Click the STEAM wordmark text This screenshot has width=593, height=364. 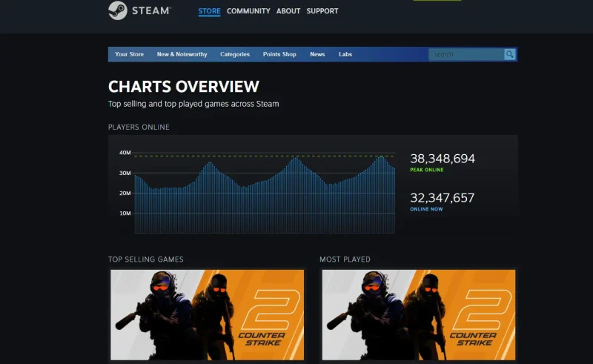coord(151,10)
